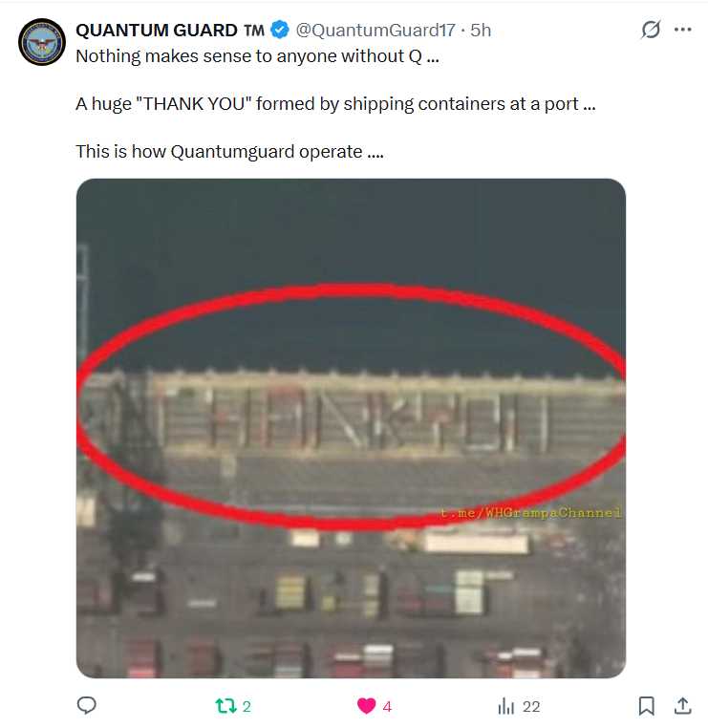This screenshot has width=708, height=728.
Task: Unlike the post via pink heart
Action: click(x=366, y=706)
